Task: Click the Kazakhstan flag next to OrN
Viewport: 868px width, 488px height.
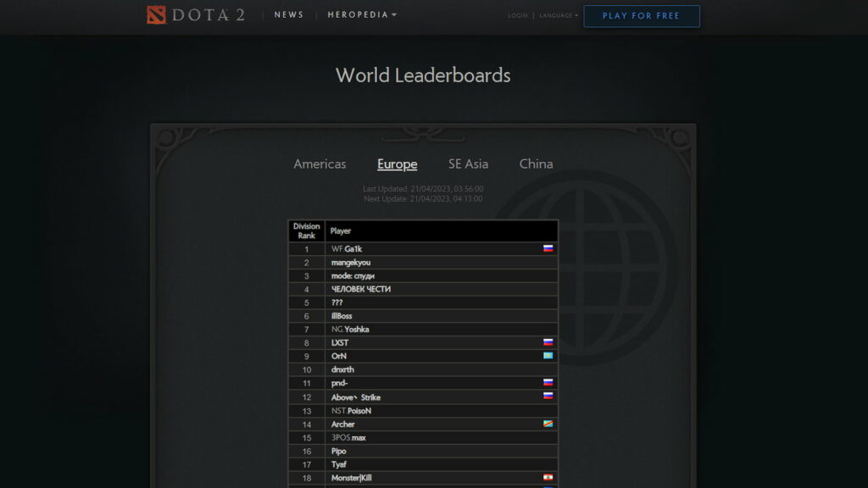Action: (x=548, y=356)
